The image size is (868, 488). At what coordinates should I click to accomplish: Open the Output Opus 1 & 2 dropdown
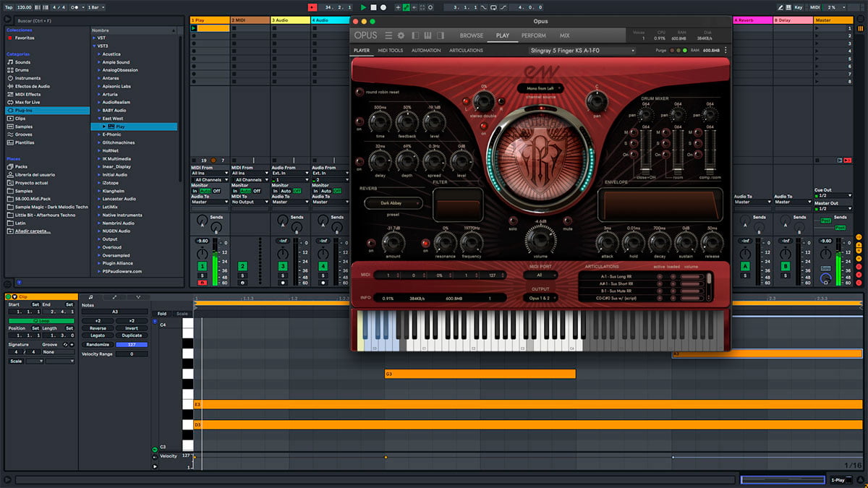(x=540, y=298)
